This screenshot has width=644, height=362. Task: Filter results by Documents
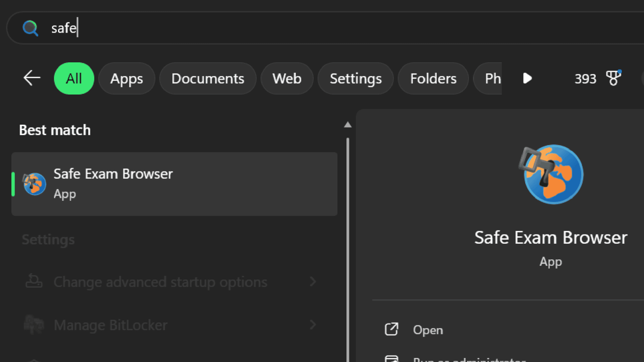pyautogui.click(x=208, y=78)
